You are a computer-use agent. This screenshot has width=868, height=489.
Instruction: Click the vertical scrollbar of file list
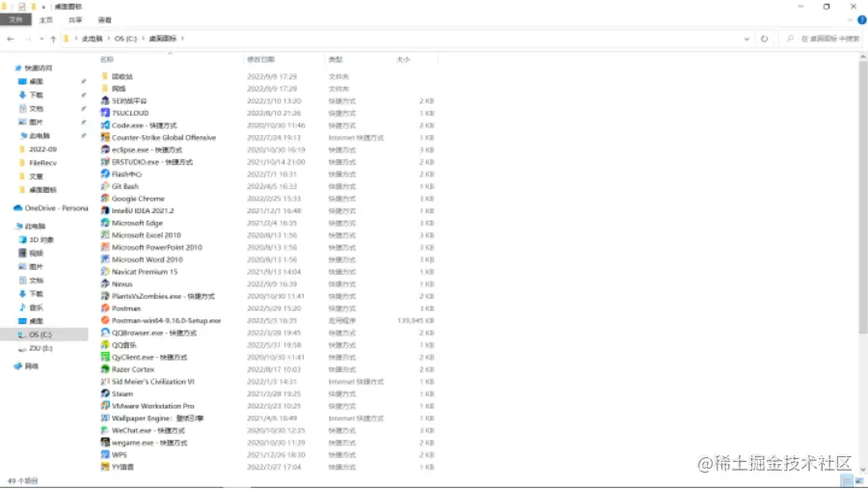point(863,197)
